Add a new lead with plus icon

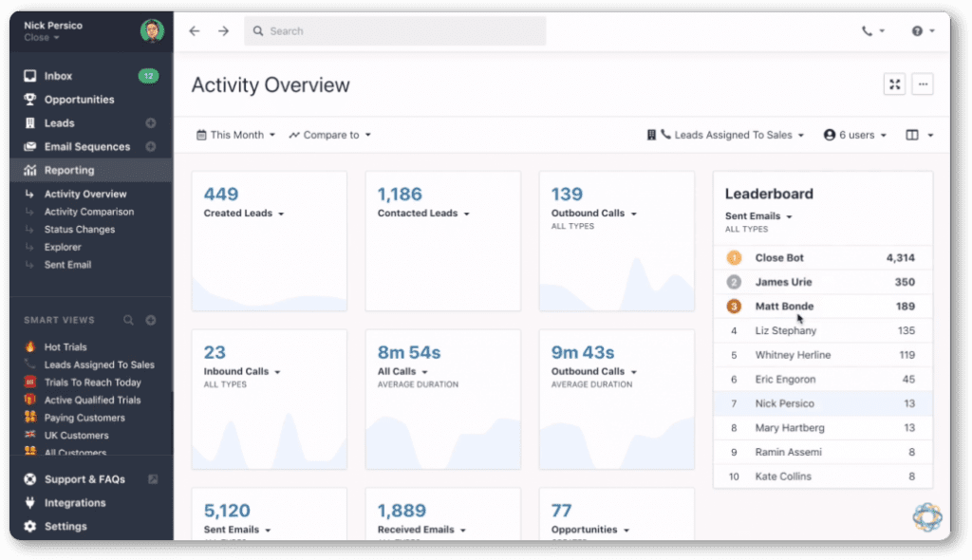[151, 123]
